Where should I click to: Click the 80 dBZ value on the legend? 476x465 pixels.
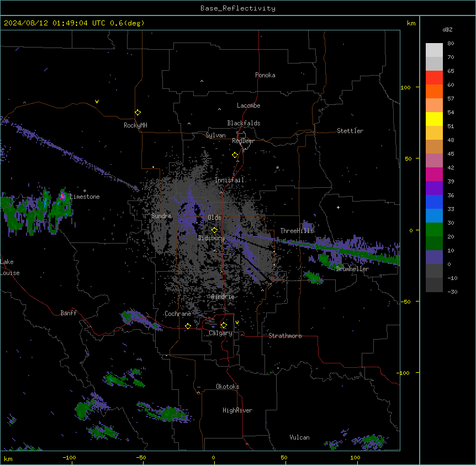tap(451, 44)
